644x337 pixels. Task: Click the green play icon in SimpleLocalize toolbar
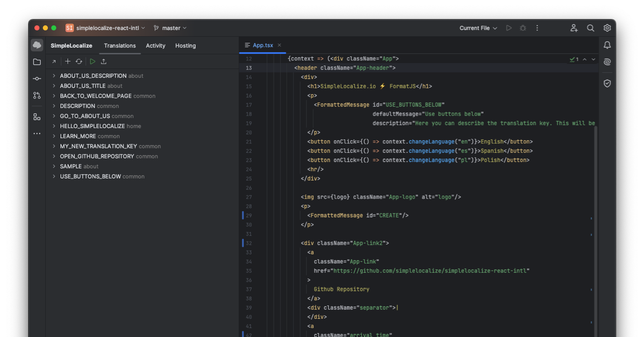(93, 61)
